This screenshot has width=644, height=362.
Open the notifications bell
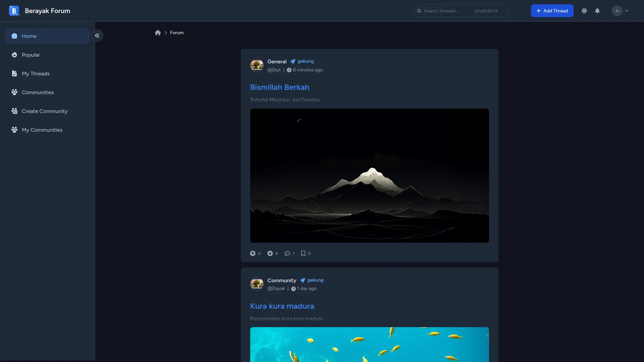(x=597, y=11)
